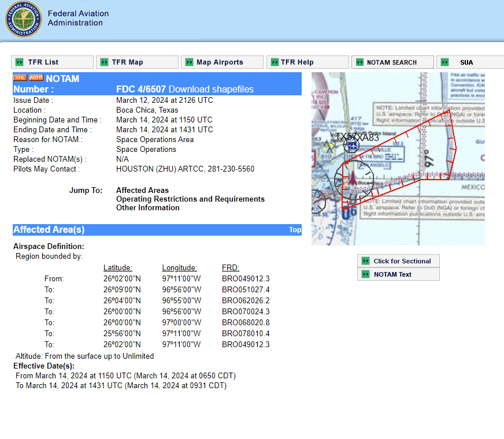Image resolution: width=504 pixels, height=439 pixels.
Task: Click longitude value 96°55'00"W
Action: (181, 300)
